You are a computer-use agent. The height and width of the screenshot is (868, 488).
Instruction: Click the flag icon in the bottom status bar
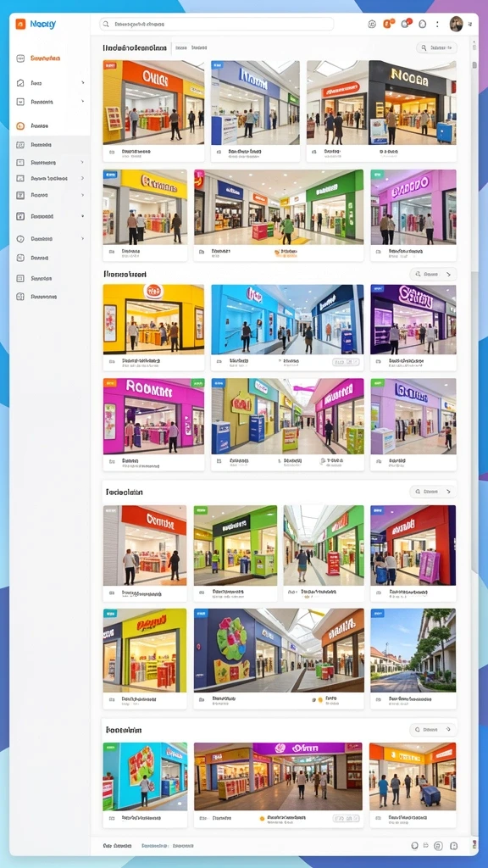tap(425, 846)
